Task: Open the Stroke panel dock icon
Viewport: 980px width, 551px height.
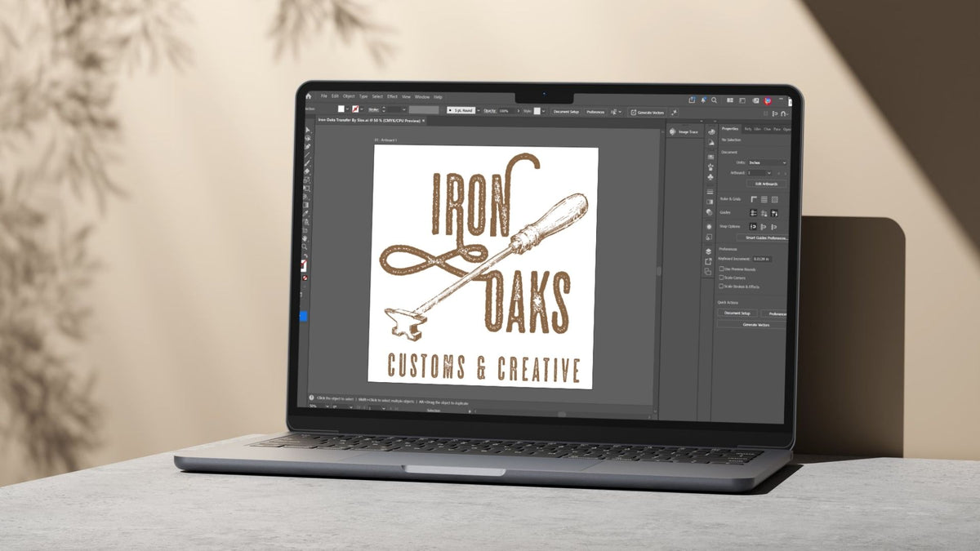Action: pyautogui.click(x=710, y=192)
